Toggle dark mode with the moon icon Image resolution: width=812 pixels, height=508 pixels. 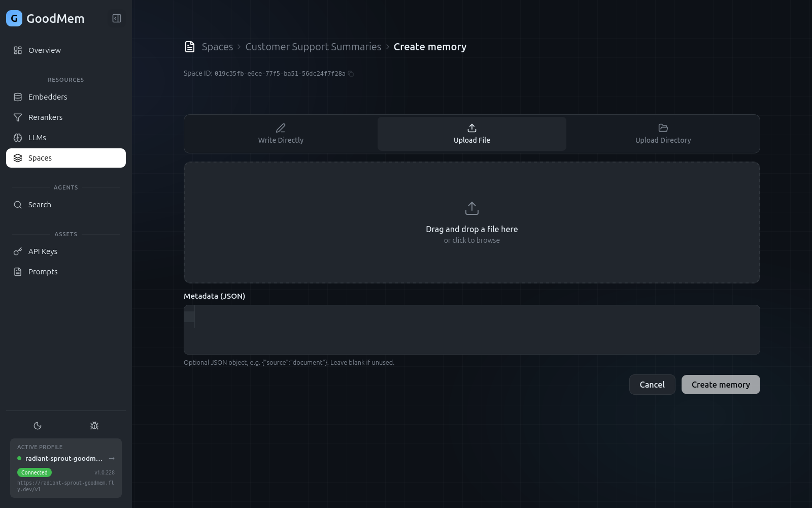[38, 426]
